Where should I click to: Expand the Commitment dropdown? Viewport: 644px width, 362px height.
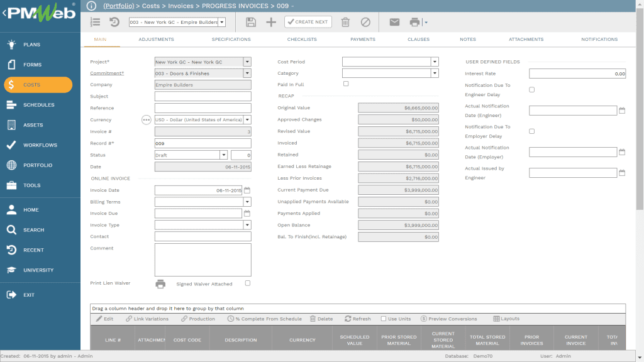click(x=247, y=74)
